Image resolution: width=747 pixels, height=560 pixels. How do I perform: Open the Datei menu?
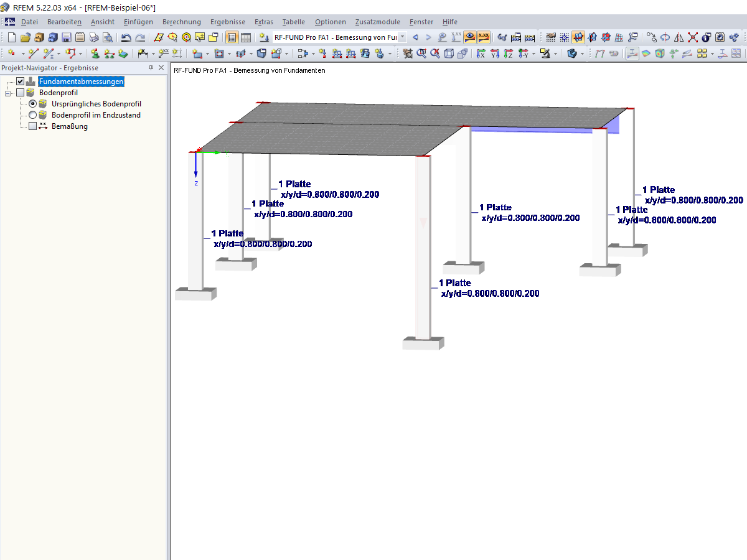[x=29, y=22]
